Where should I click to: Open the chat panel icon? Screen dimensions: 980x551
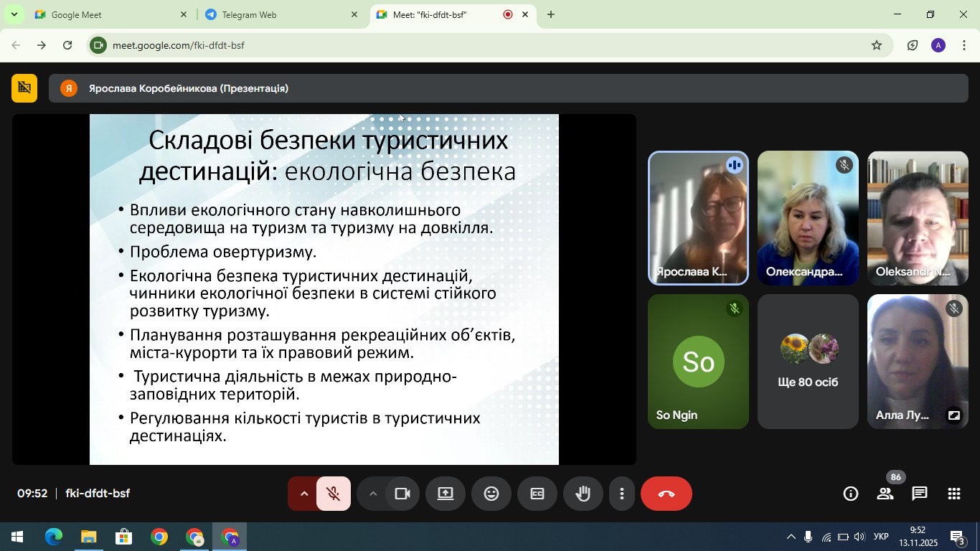(920, 494)
